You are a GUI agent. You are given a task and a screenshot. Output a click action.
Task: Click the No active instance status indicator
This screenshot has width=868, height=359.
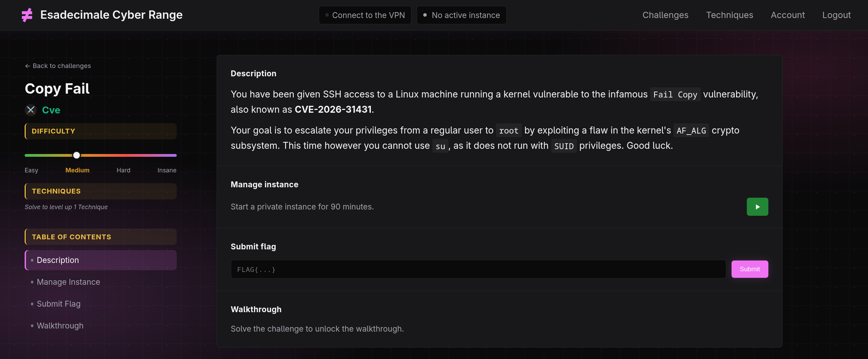[x=461, y=15]
